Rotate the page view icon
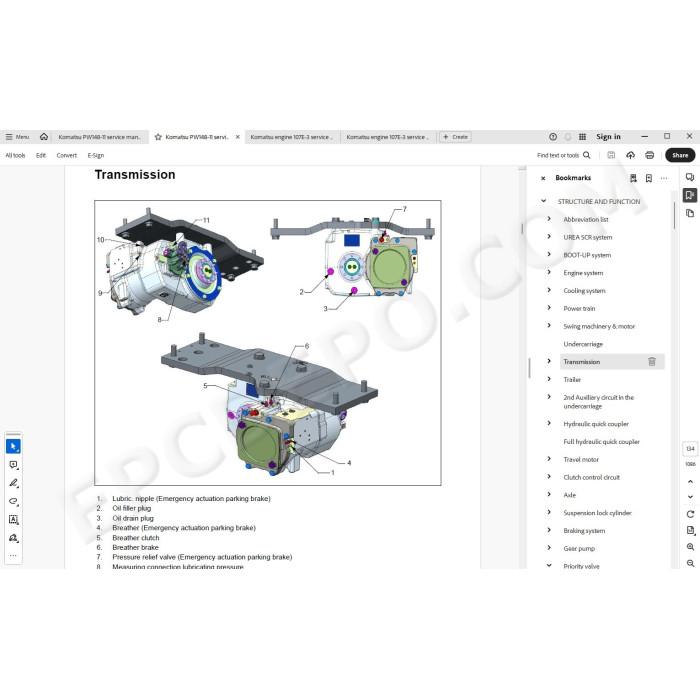Image resolution: width=700 pixels, height=700 pixels. coord(690,514)
